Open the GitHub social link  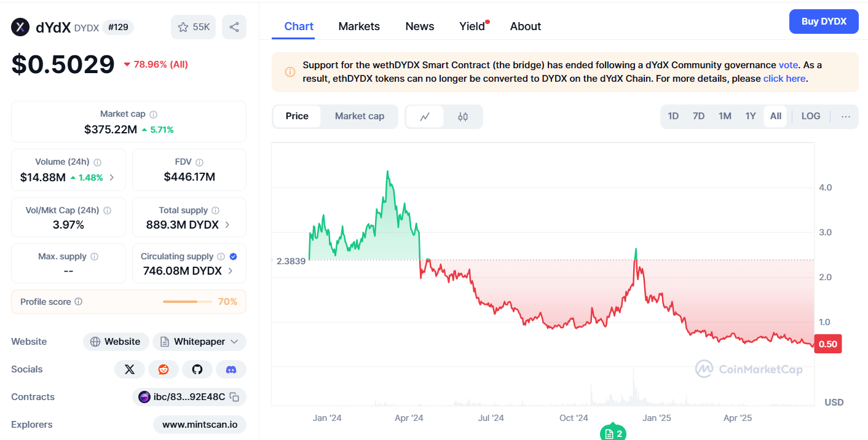(197, 369)
